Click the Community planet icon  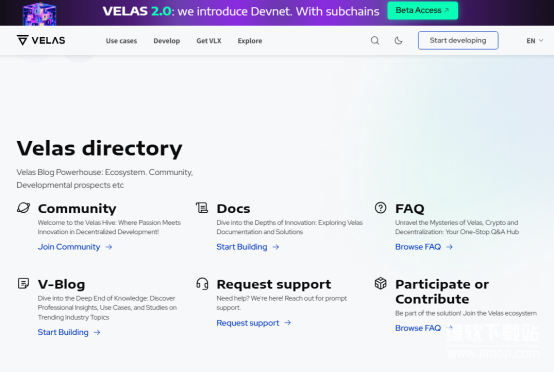[x=23, y=208]
